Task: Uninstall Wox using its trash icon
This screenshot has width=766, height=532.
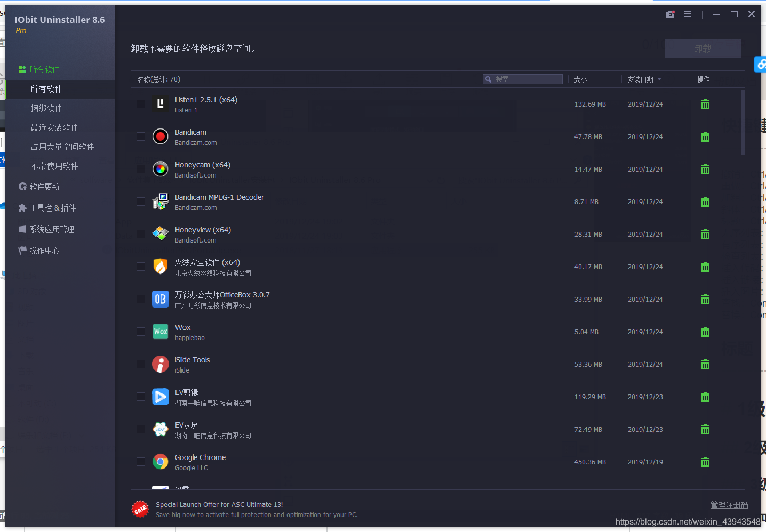Action: tap(705, 332)
